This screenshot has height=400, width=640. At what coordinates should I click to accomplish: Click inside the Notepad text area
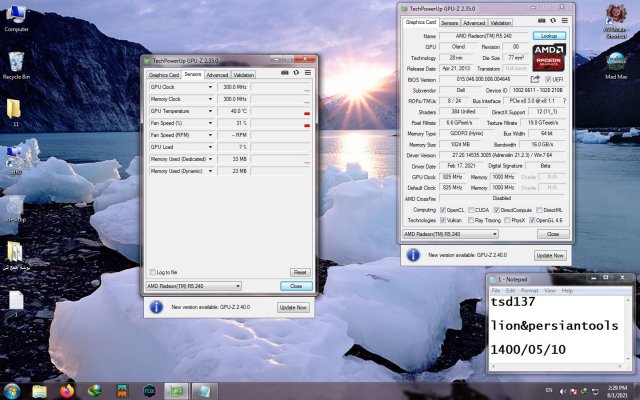click(560, 335)
